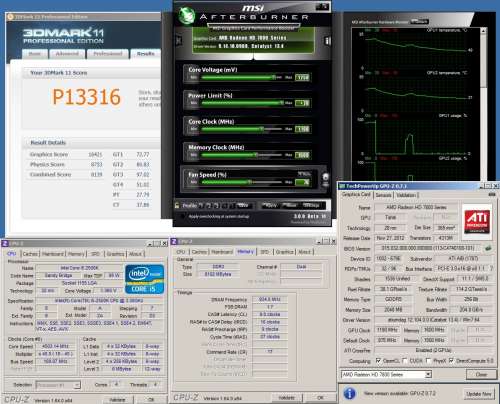
Task: Toggle the DirectCompute 5.0 checkbox
Action: coord(451,361)
